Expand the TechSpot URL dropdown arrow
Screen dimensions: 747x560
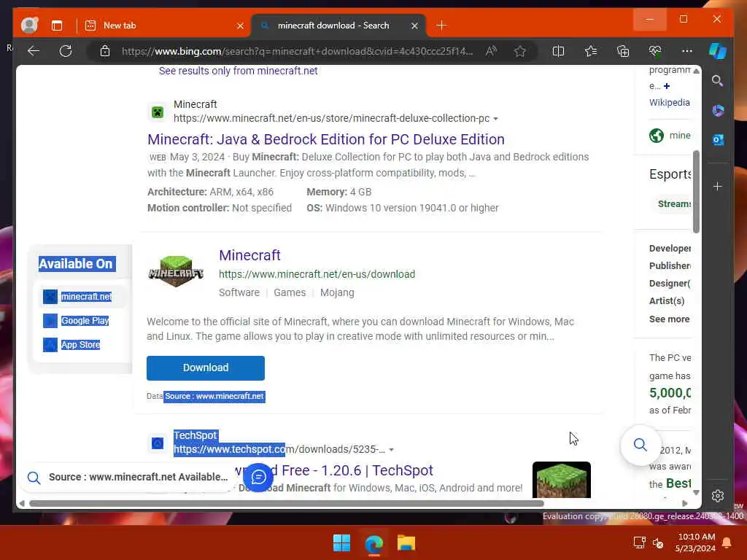(391, 450)
